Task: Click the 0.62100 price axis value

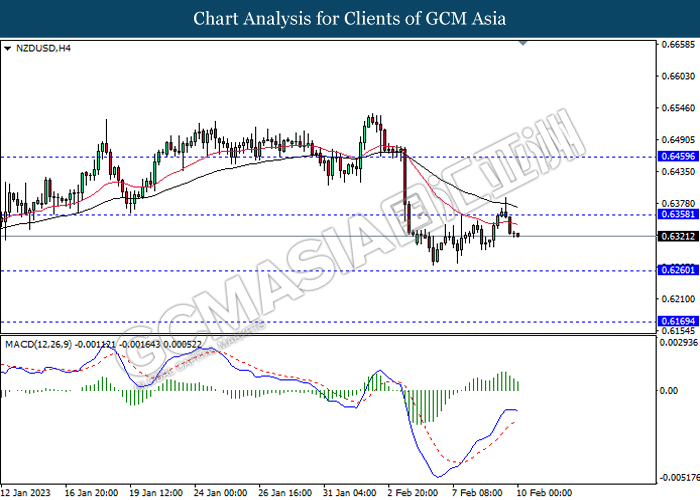Action: 678,299
